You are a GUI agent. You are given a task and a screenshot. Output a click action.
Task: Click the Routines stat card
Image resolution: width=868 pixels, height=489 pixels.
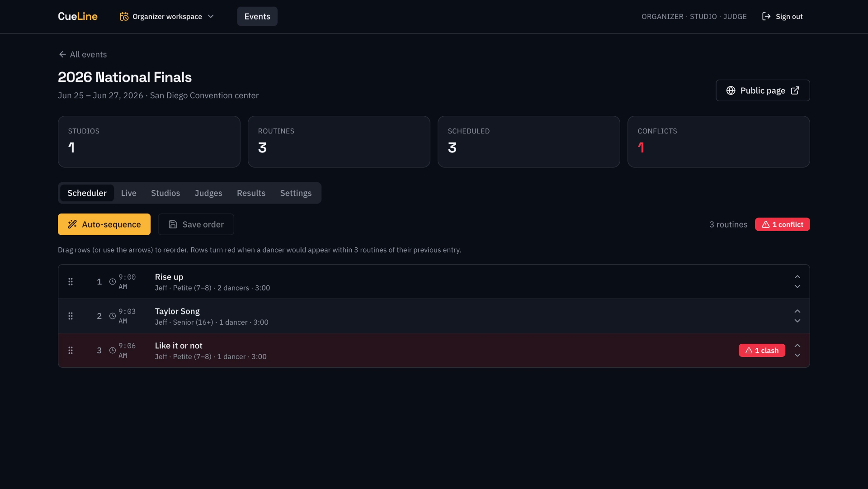pos(339,142)
